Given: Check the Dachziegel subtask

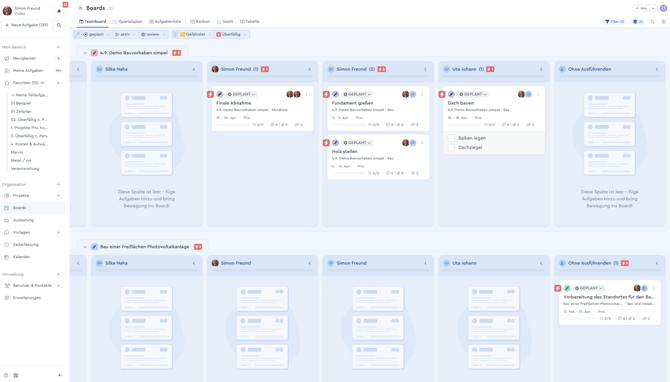Looking at the screenshot, I should tap(451, 147).
